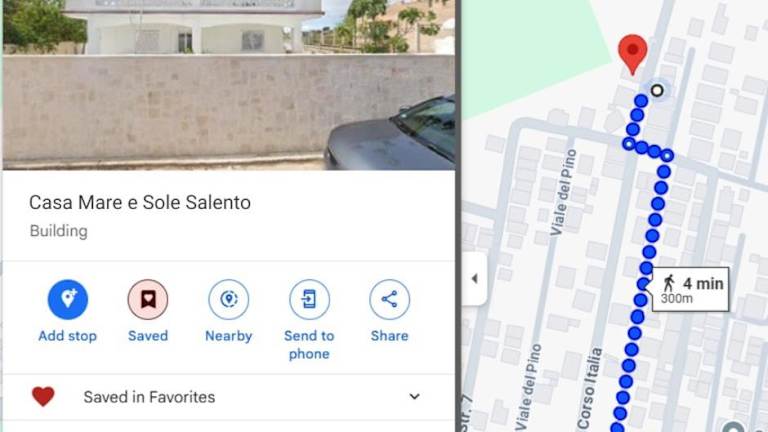Toggle the Saved bookmark button
The image size is (768, 432).
pos(148,299)
